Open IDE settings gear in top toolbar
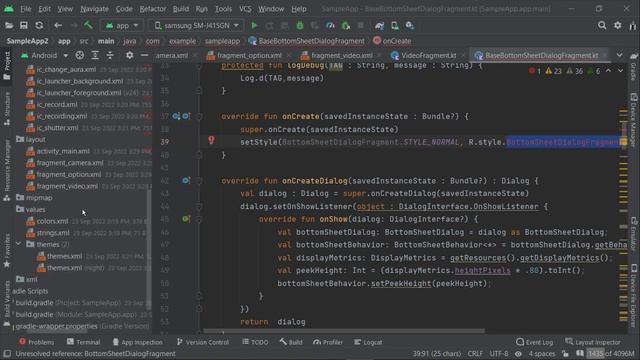Screen dimensions: 640x360 (x=618, y=25)
